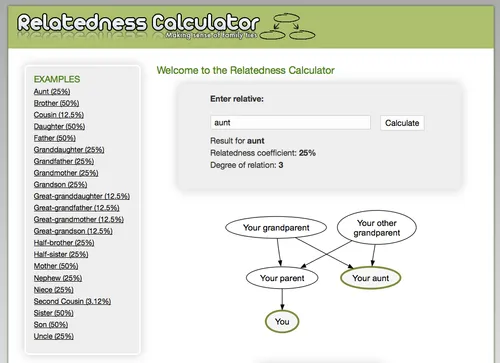Image resolution: width=500 pixels, height=363 pixels.
Task: Click the Making sense of family ties tagline
Action: pos(211,35)
